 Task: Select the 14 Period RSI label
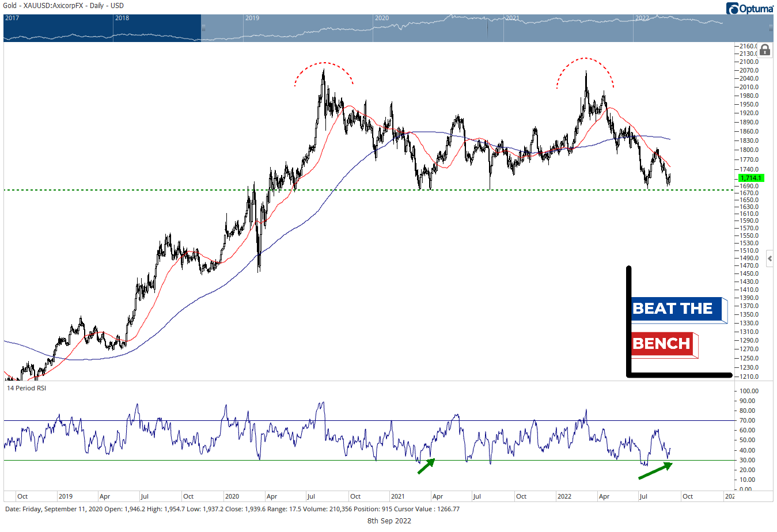(x=26, y=388)
